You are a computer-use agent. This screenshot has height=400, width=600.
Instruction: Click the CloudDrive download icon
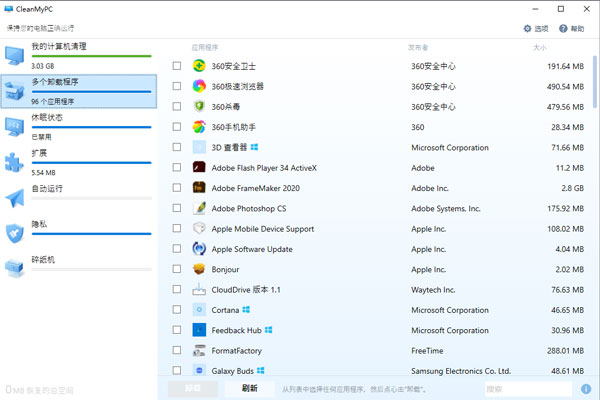[x=199, y=289]
